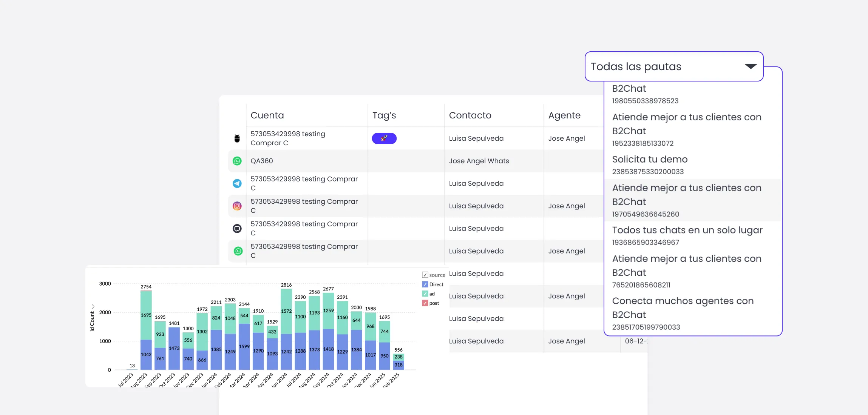
Task: Click the WhatsApp icon in the sixth account row
Action: click(238, 251)
